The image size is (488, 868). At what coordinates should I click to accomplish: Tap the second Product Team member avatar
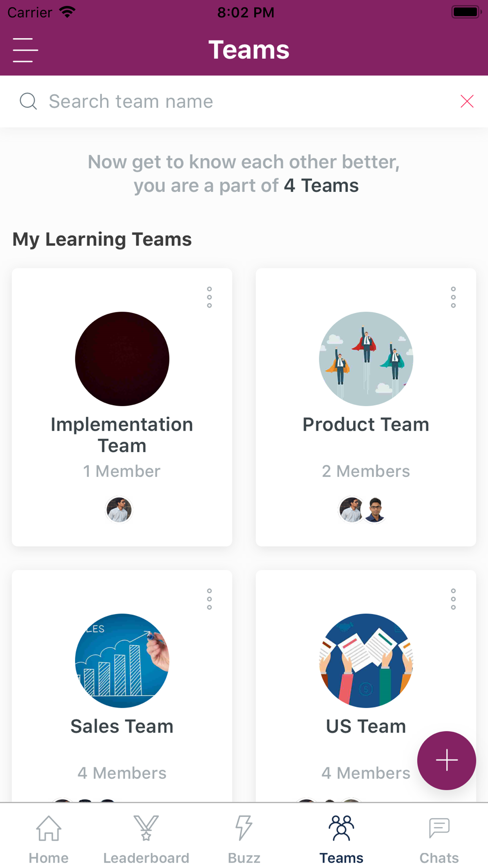point(375,510)
